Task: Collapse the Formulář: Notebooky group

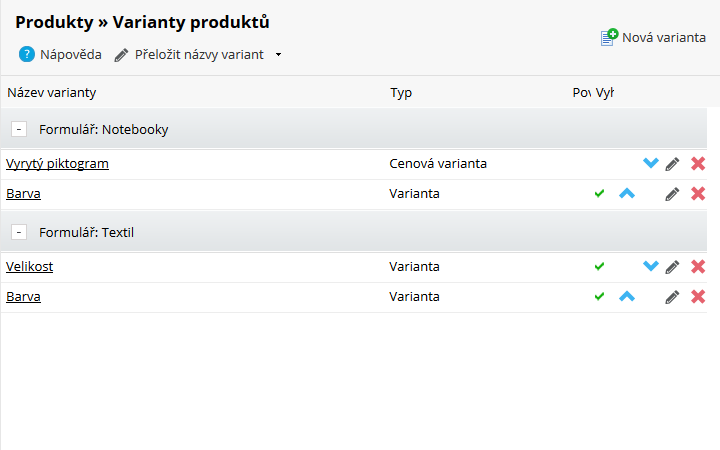Action: (x=19, y=129)
